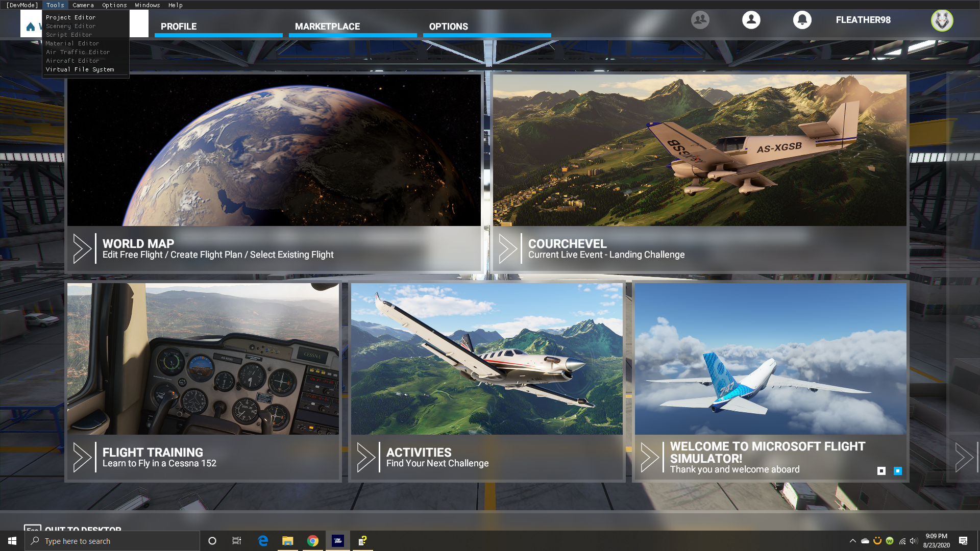This screenshot has width=980, height=551.
Task: Choose Virtual File System menu entry
Action: [x=80, y=69]
